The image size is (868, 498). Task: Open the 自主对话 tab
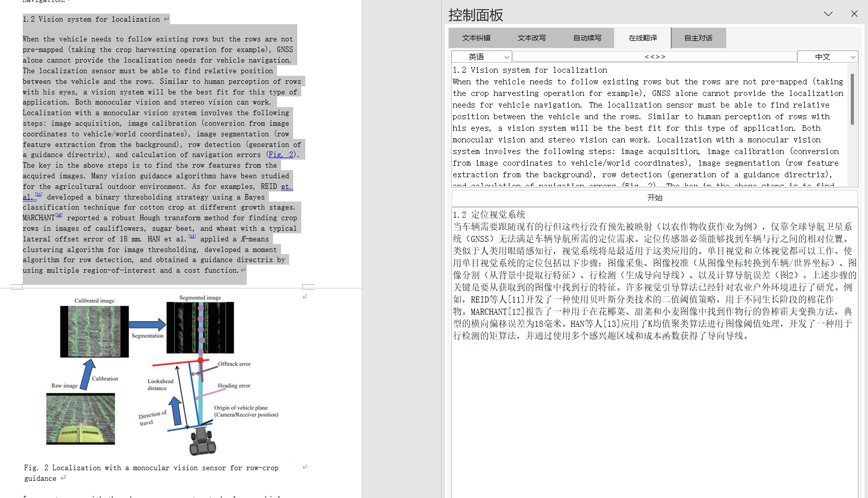(698, 38)
